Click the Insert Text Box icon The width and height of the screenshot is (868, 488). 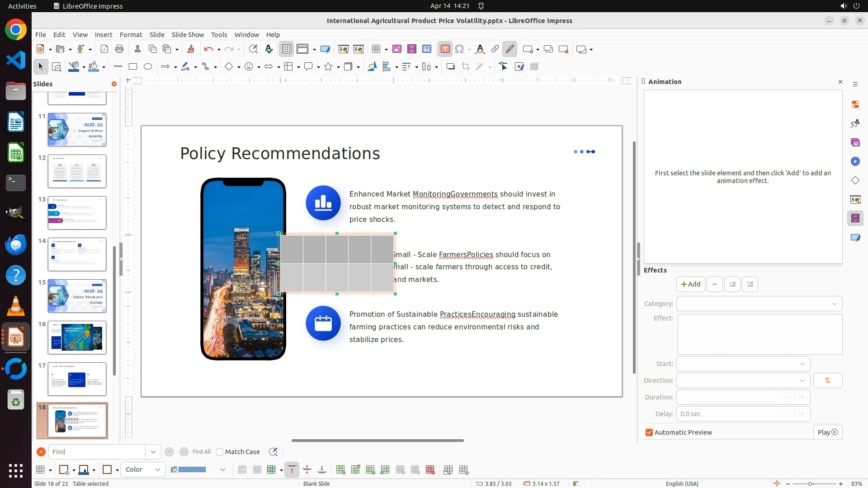click(x=445, y=49)
